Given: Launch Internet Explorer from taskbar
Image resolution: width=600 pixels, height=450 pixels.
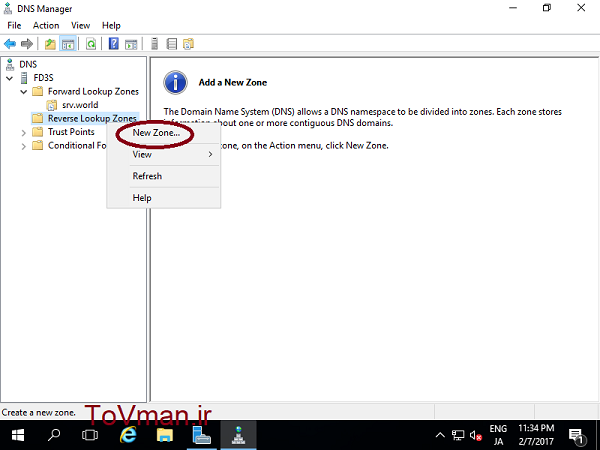Looking at the screenshot, I should (128, 435).
